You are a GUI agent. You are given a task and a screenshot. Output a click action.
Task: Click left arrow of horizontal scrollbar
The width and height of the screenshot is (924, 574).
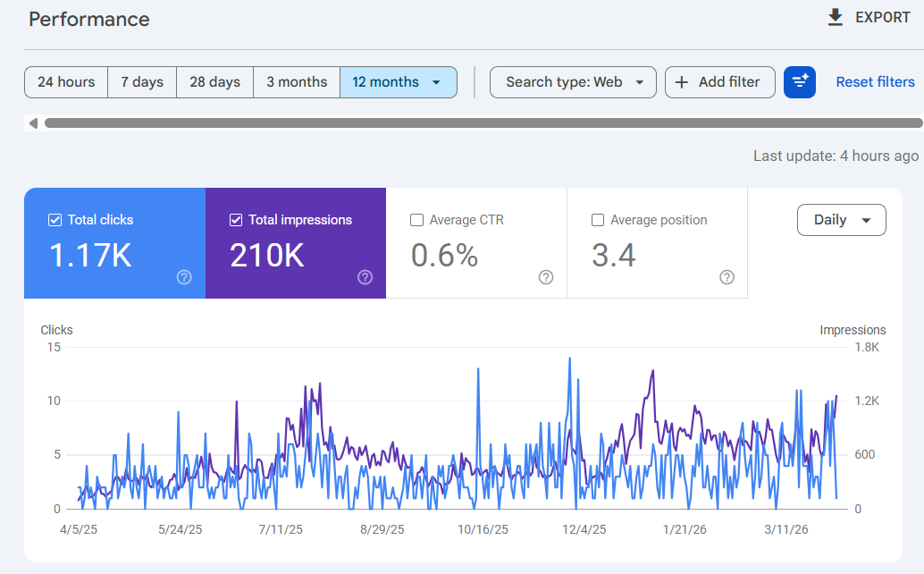[33, 123]
